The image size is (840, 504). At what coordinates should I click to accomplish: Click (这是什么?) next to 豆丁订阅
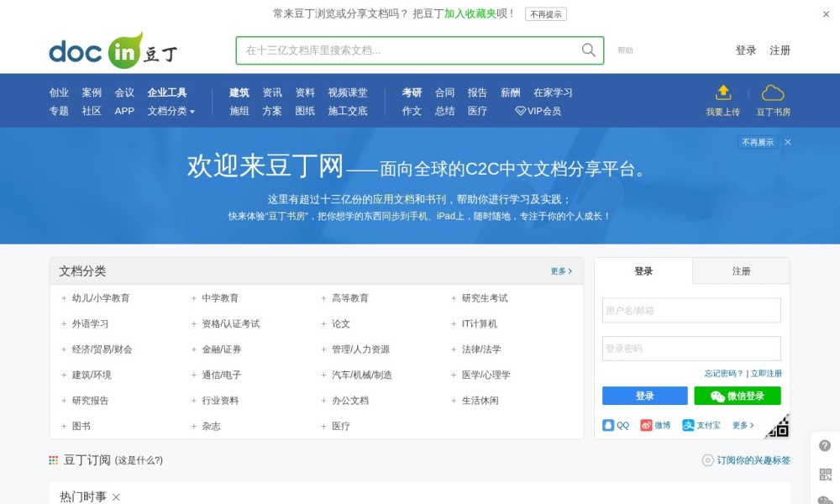tap(139, 460)
